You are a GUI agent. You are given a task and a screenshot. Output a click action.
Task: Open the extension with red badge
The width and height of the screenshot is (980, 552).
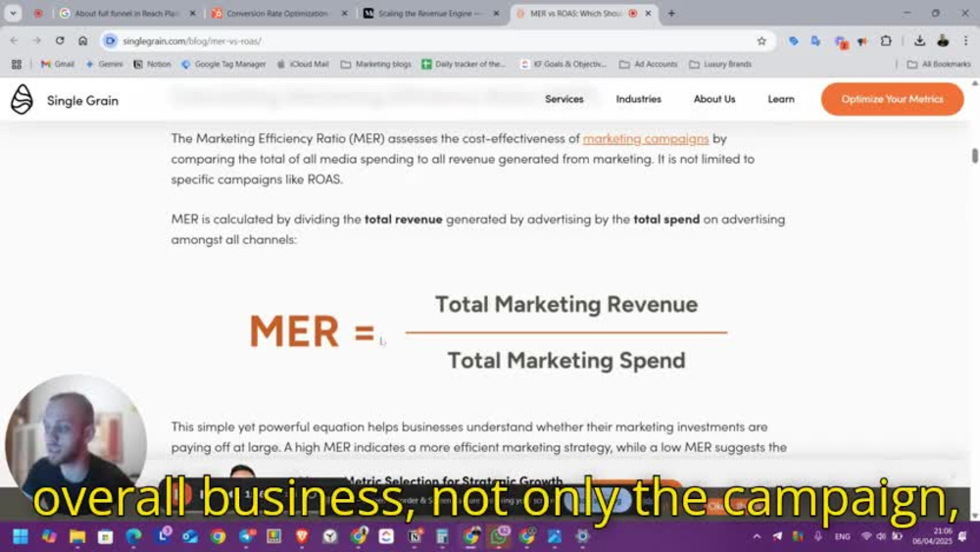coord(841,42)
